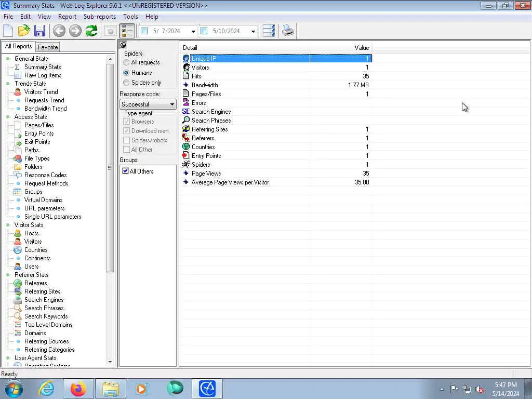Viewport: 532px width, 399px height.
Task: Open Internet Explorer from the taskbar
Action: 46,389
